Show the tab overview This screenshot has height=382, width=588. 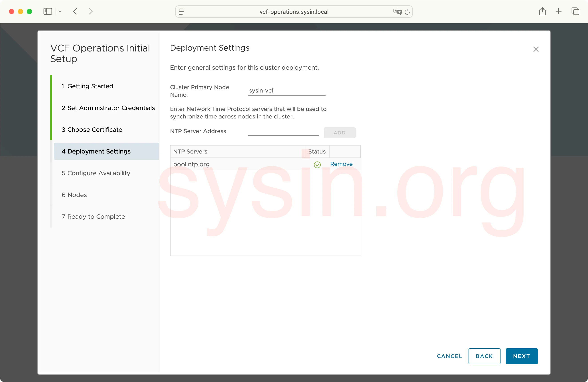(576, 11)
